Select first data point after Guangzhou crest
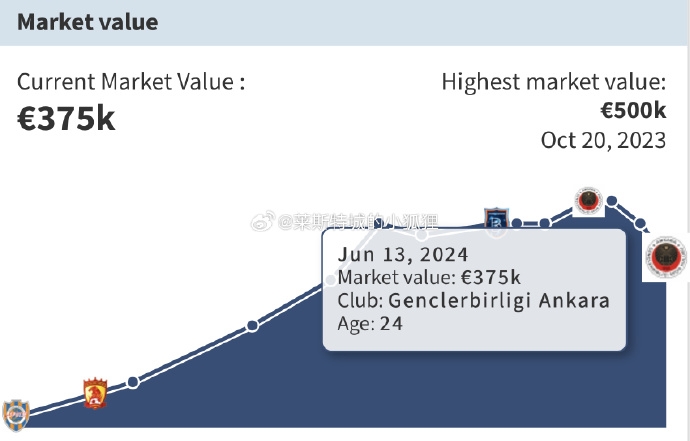690x441 pixels. (133, 382)
